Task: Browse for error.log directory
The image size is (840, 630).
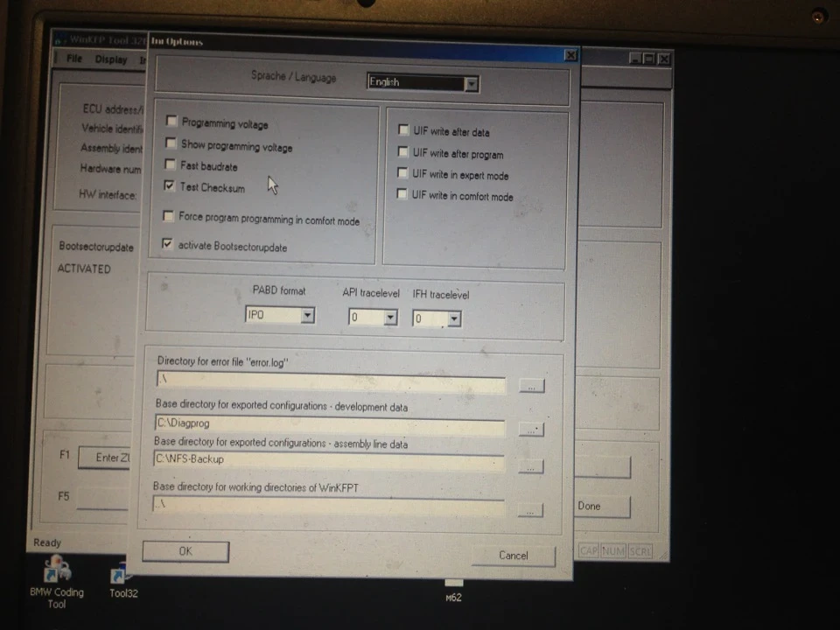Action: point(531,386)
